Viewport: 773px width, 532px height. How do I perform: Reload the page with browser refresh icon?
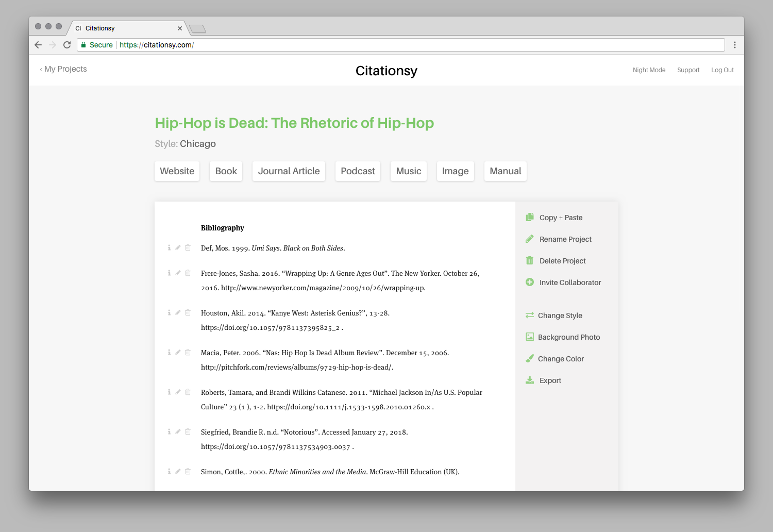pyautogui.click(x=67, y=45)
